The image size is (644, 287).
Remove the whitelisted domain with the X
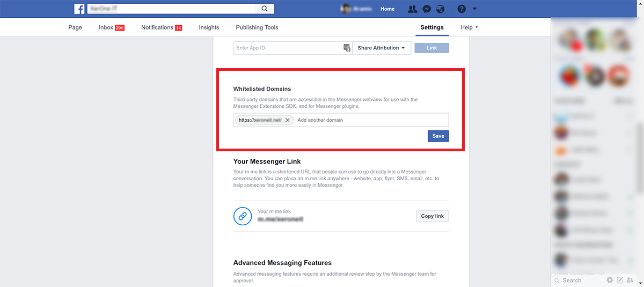(288, 120)
